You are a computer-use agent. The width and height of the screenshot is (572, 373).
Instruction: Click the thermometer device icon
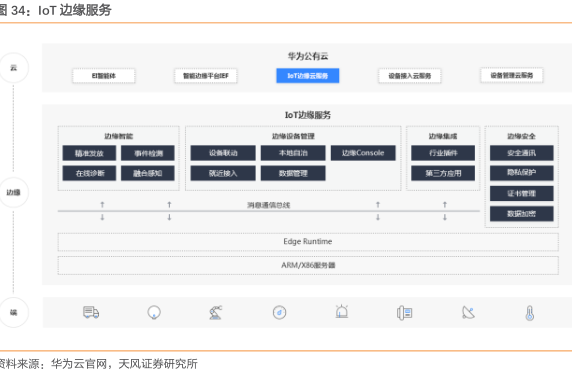tap(530, 313)
